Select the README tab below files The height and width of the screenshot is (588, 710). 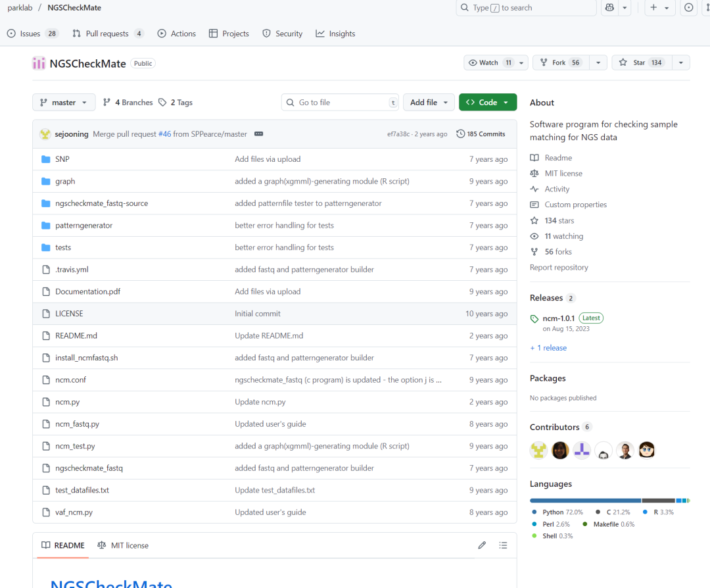63,545
